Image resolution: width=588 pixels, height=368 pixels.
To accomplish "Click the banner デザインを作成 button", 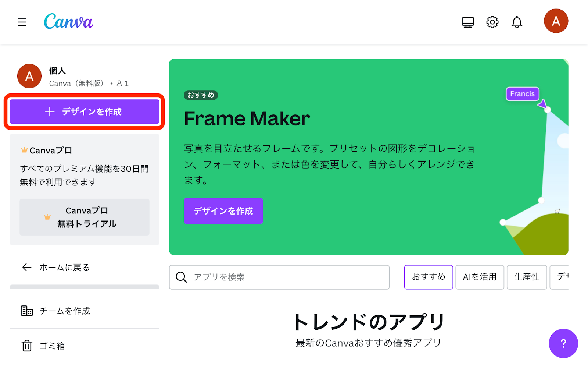I will (x=223, y=211).
